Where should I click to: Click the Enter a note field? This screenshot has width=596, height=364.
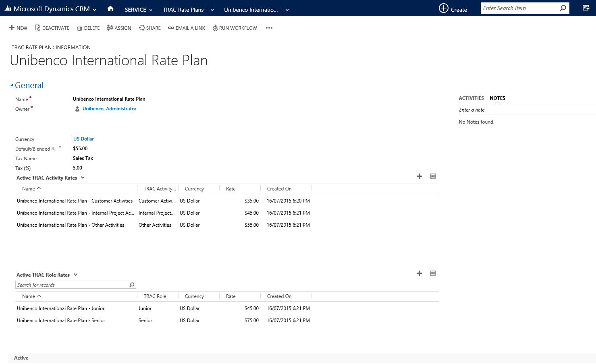pos(527,110)
